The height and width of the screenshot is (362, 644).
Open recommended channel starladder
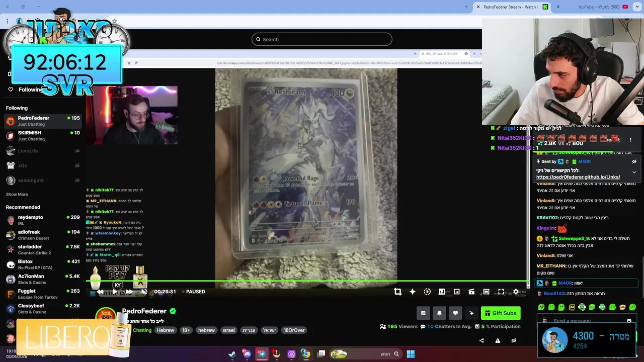[x=43, y=250]
